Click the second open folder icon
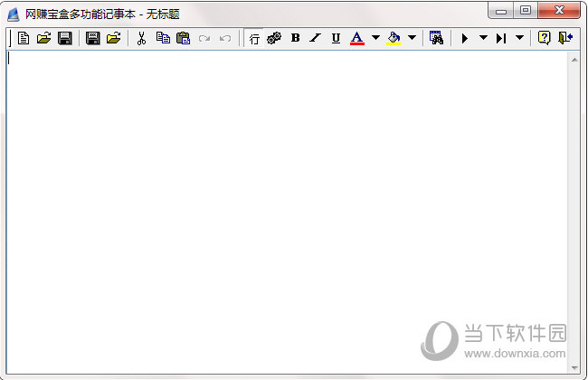This screenshot has height=380, width=588. click(x=114, y=38)
